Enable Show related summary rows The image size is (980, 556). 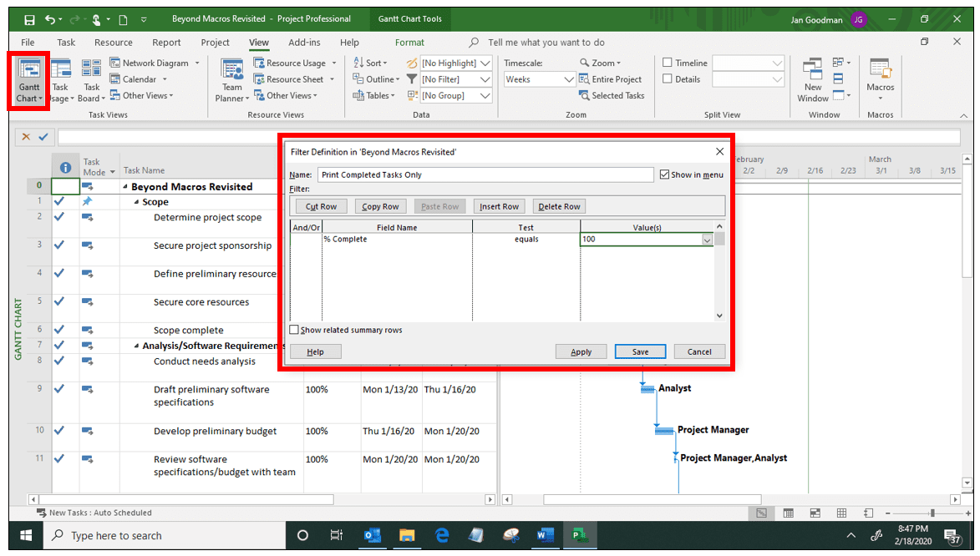294,330
